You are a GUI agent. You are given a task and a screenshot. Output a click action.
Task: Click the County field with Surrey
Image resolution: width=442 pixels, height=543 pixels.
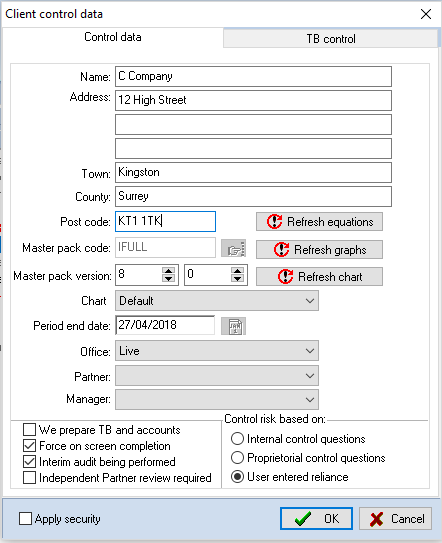(253, 196)
